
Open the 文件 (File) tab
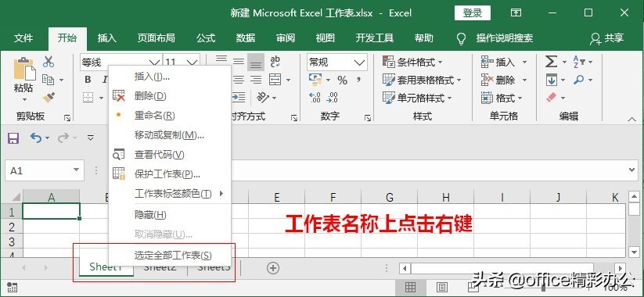pyautogui.click(x=23, y=38)
